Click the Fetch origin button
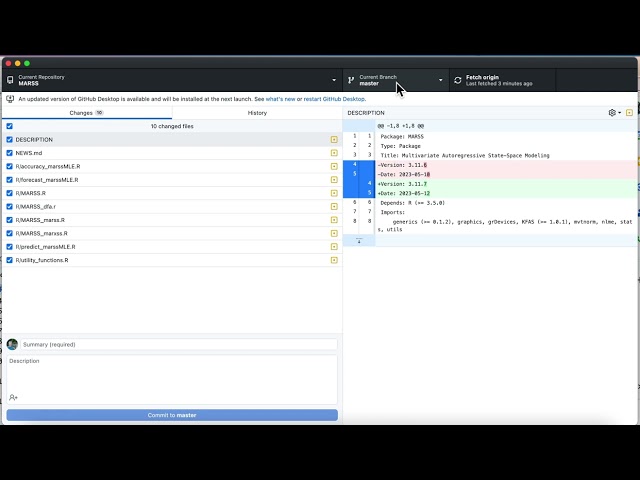Image resolution: width=640 pixels, height=480 pixels. tap(502, 80)
